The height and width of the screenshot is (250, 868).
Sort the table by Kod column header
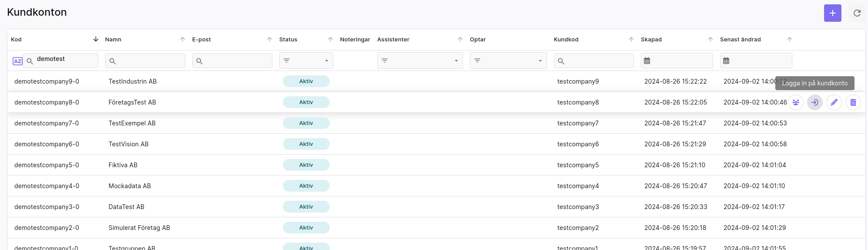coord(16,40)
